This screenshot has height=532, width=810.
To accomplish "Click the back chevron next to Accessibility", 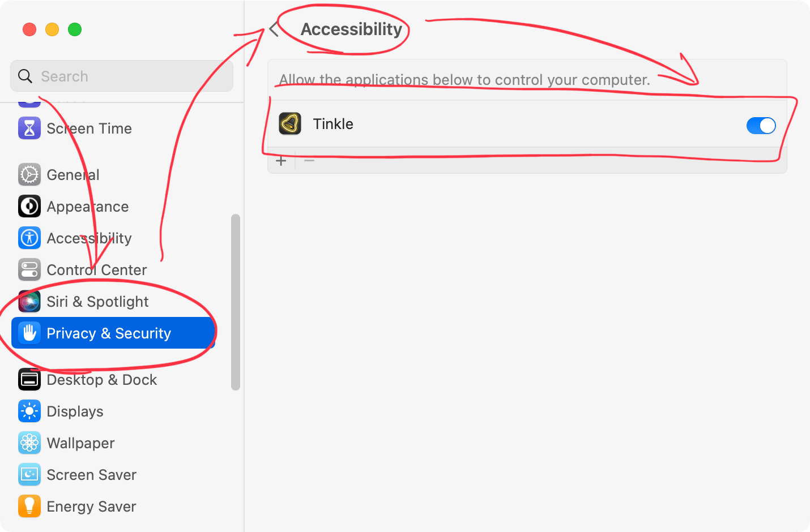I will tap(274, 29).
